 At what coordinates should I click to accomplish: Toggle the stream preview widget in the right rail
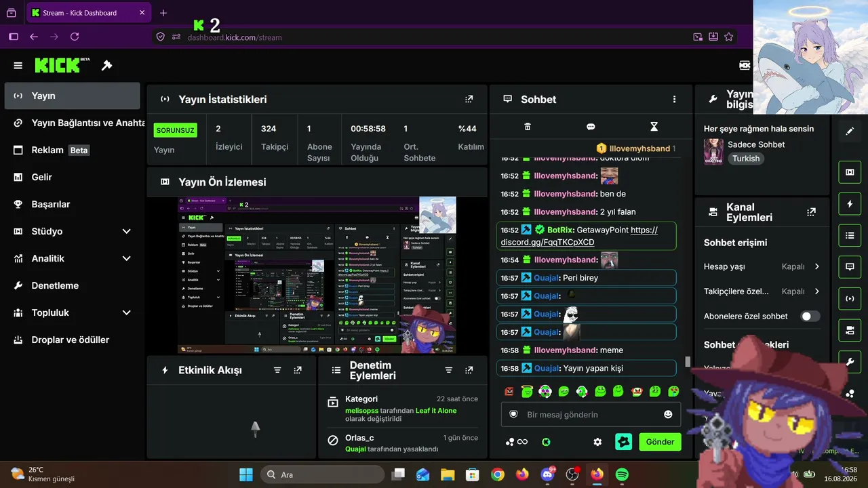tap(850, 172)
